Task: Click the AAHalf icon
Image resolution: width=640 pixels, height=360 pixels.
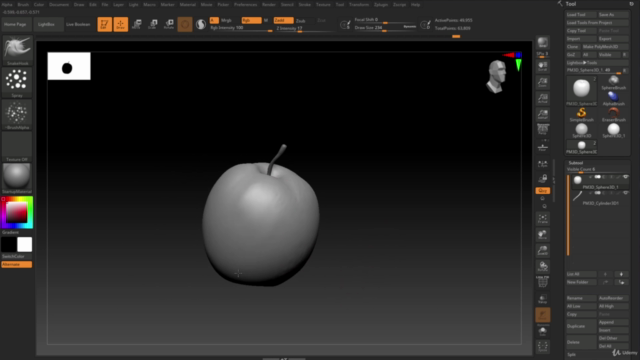Action: pyautogui.click(x=542, y=114)
